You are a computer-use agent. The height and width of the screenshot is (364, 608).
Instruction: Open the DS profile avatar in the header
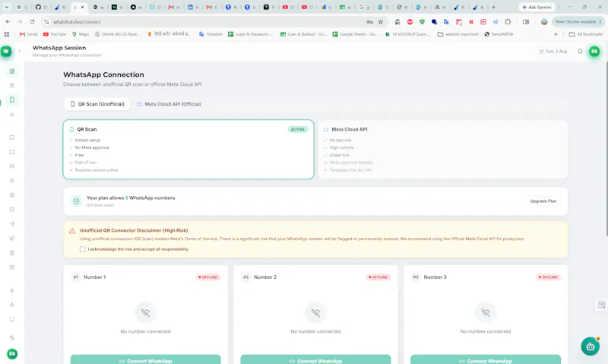click(594, 51)
